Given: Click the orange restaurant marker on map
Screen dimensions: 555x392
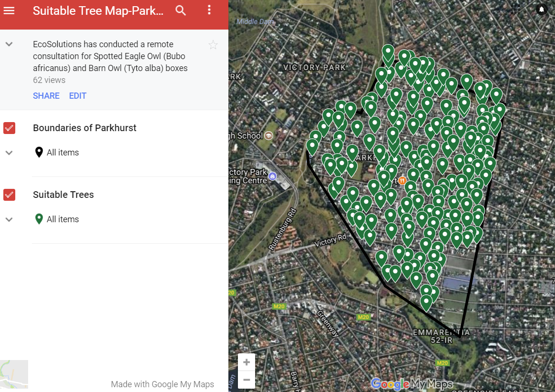Looking at the screenshot, I should pos(401,181).
